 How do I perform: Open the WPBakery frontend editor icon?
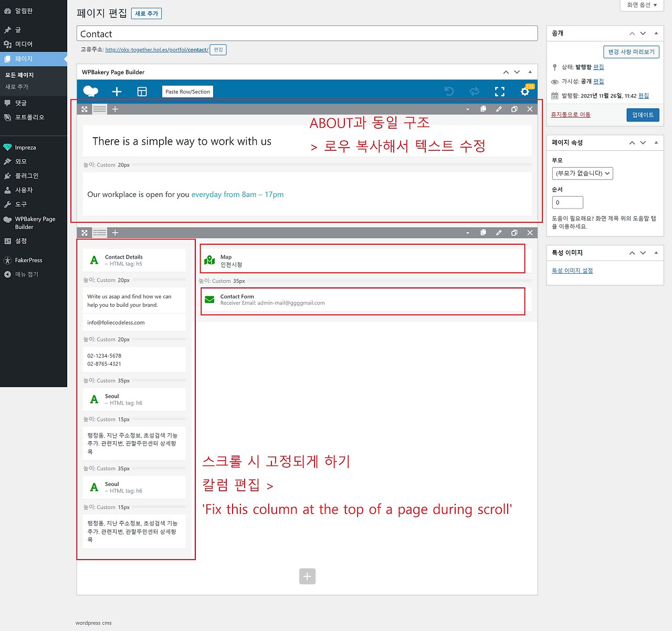click(x=90, y=91)
